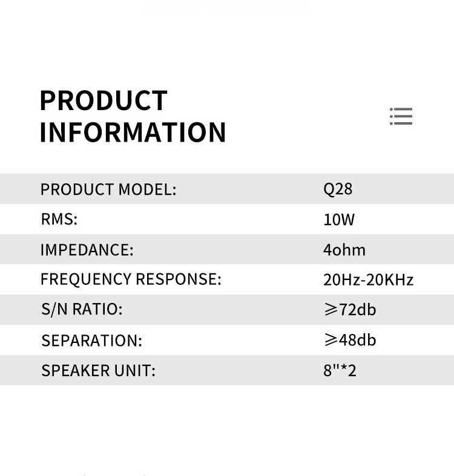Select the FREQUENCY RESPONSE label

point(131,279)
